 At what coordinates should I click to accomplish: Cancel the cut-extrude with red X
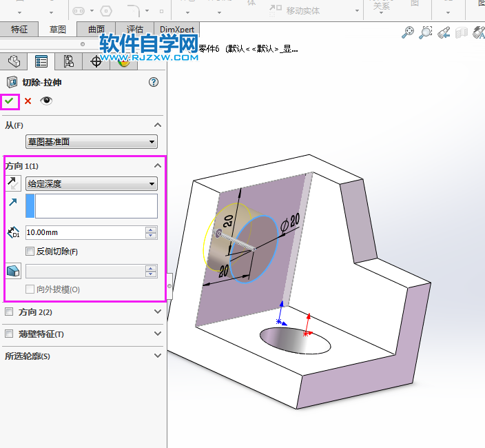pyautogui.click(x=28, y=101)
